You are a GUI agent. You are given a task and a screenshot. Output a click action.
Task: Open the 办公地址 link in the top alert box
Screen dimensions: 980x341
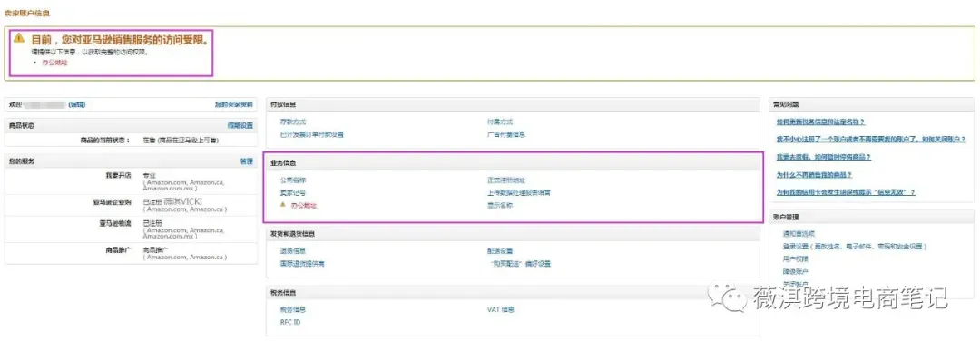54,63
